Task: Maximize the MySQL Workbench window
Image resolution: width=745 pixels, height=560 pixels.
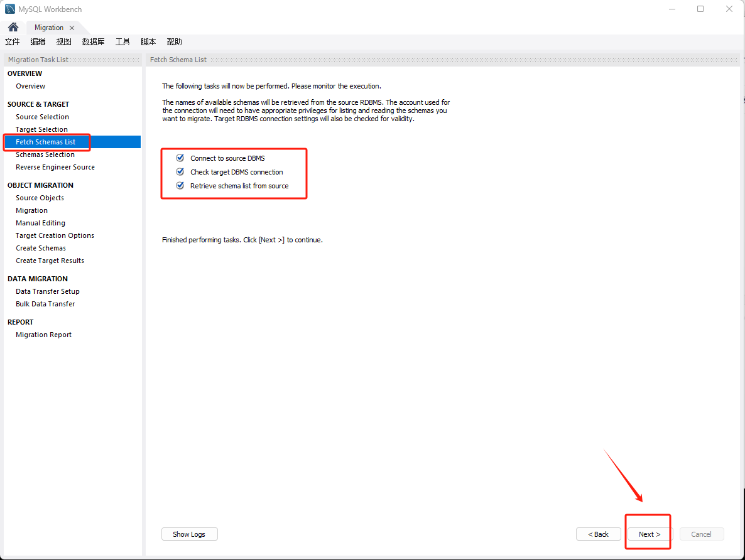Action: coord(700,9)
